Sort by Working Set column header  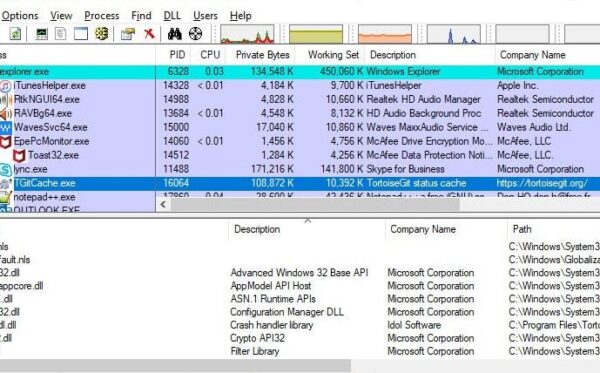pyautogui.click(x=330, y=55)
